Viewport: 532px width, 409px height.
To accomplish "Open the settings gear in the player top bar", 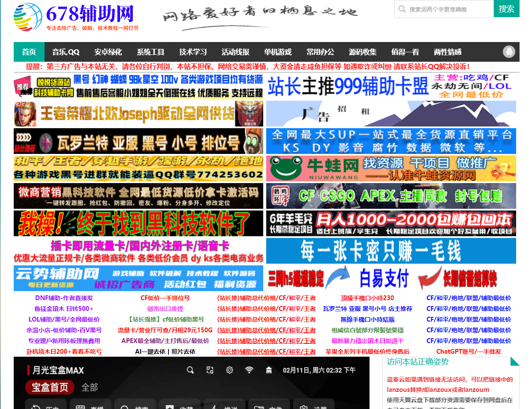I will pyautogui.click(x=229, y=370).
